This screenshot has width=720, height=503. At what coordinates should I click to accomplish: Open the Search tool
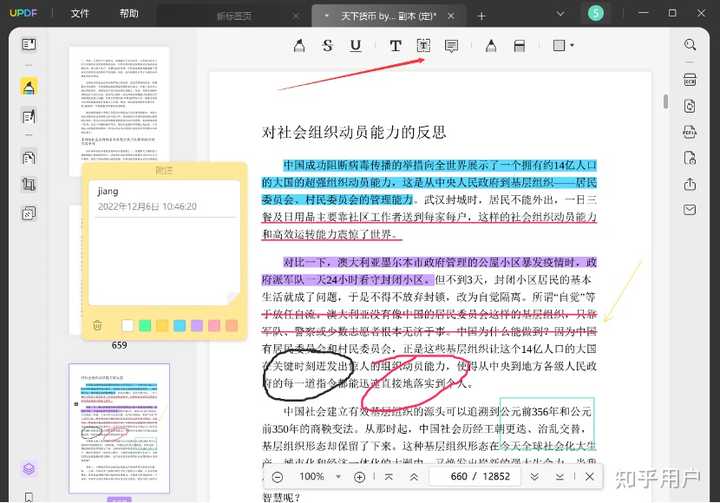point(690,45)
